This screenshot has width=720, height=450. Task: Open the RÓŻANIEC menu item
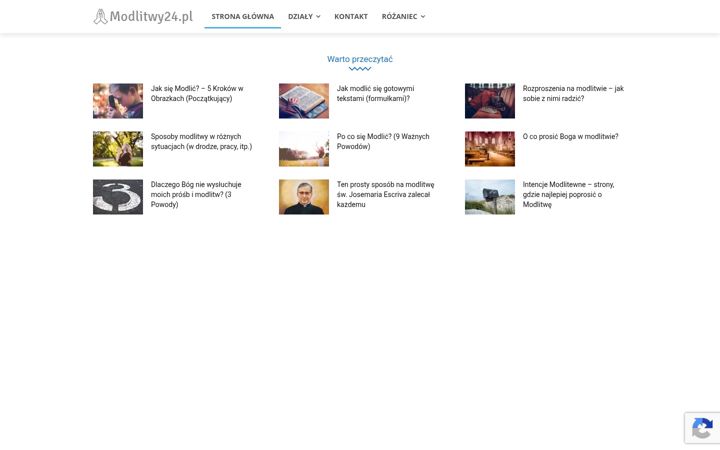pyautogui.click(x=399, y=17)
